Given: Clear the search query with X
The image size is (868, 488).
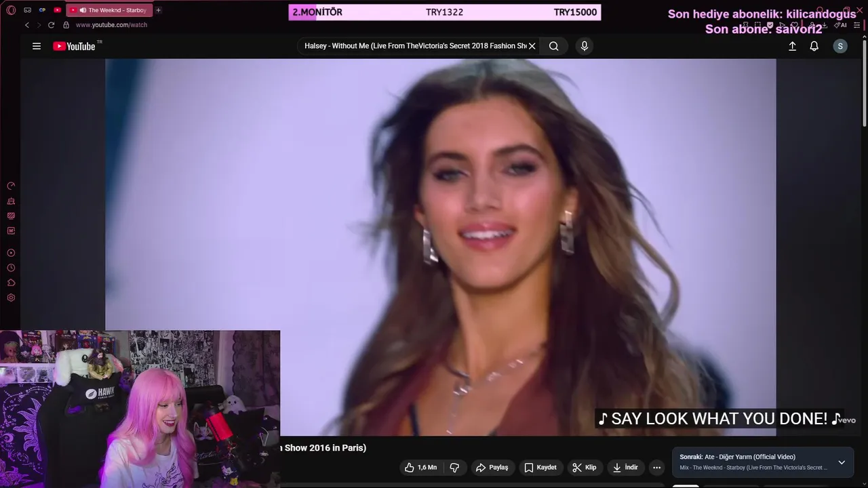Looking at the screenshot, I should tap(532, 46).
